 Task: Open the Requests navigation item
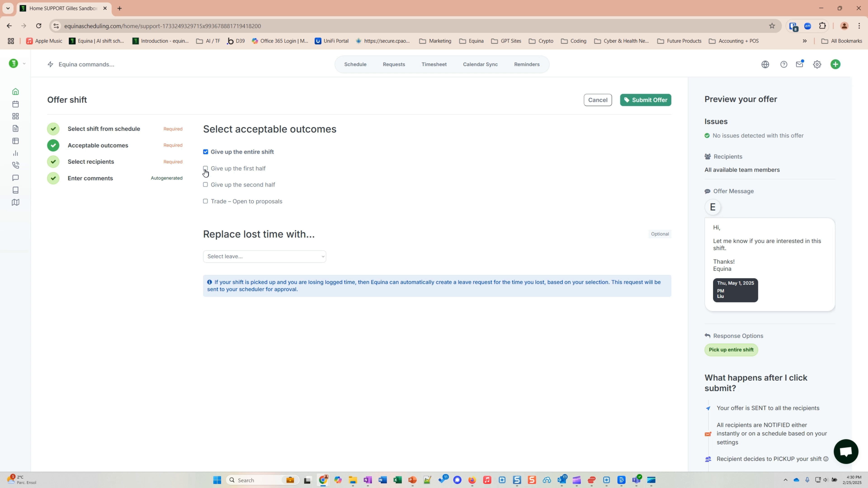pyautogui.click(x=394, y=64)
